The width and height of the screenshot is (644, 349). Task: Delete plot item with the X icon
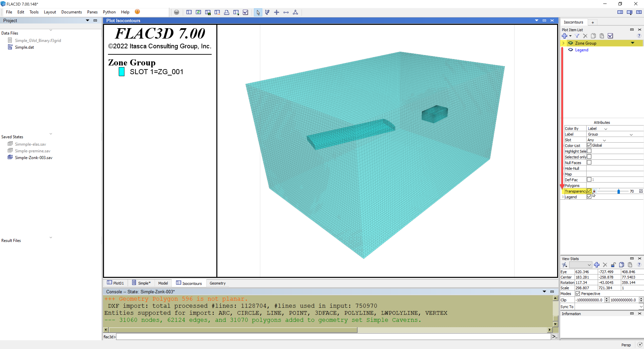(585, 36)
